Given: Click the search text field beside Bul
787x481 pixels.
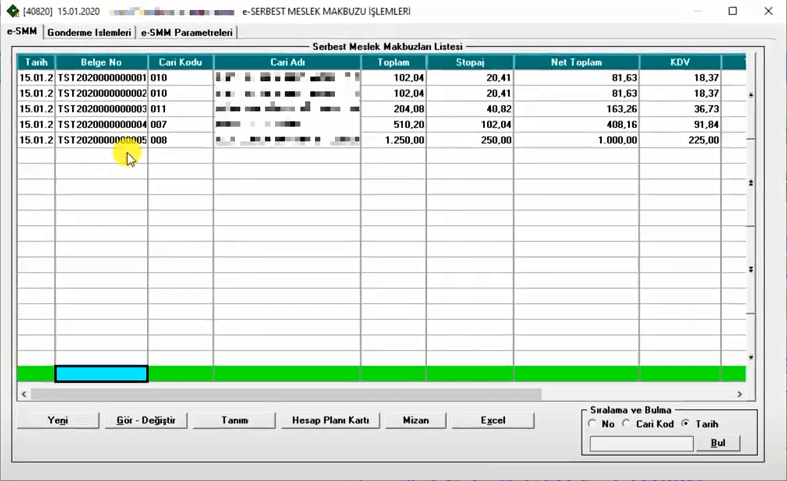Looking at the screenshot, I should (x=641, y=443).
